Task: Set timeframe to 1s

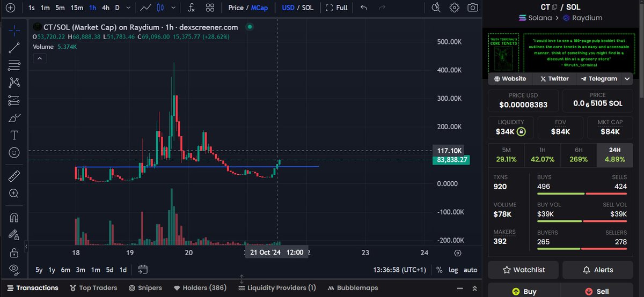Action: pyautogui.click(x=32, y=8)
